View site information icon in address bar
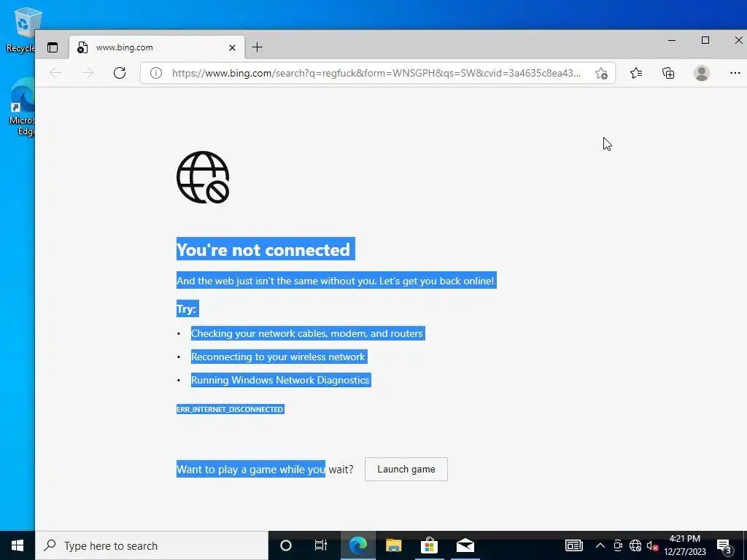This screenshot has height=560, width=747. click(x=156, y=74)
